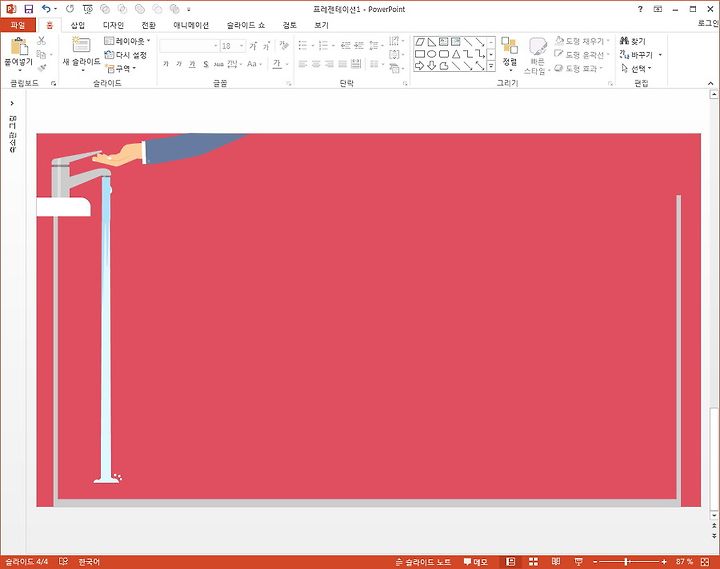Toggle text shadow S button
The height and width of the screenshot is (569, 720).
206,64
